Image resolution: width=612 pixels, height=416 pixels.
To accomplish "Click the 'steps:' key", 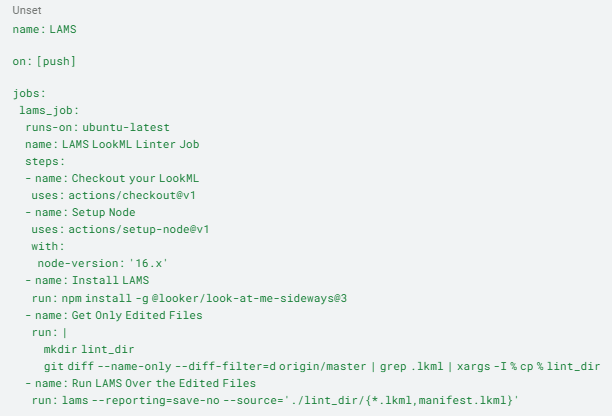I will (x=44, y=162).
